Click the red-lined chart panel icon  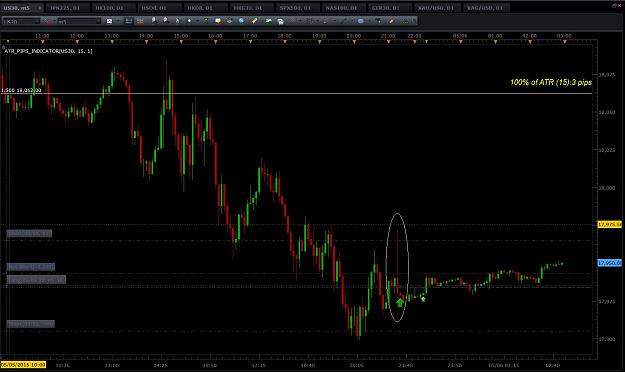[140, 21]
